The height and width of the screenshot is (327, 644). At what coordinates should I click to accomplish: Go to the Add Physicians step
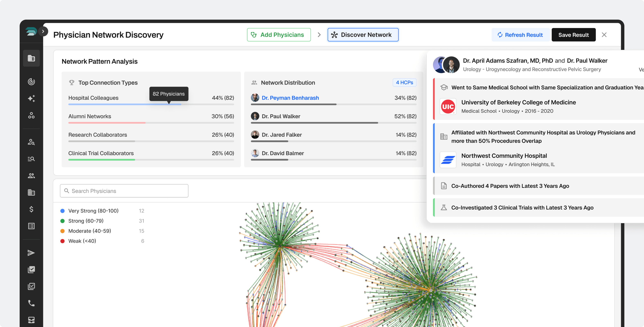click(279, 35)
